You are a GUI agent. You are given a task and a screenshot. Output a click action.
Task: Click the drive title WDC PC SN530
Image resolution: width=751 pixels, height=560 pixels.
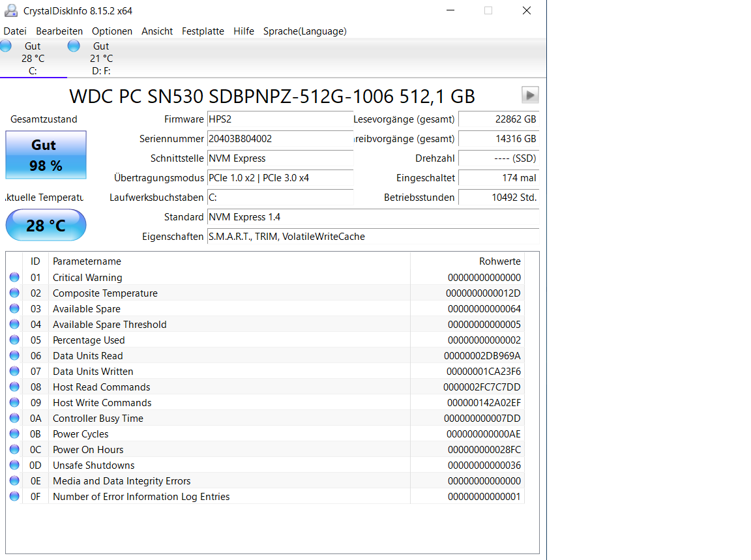(272, 96)
